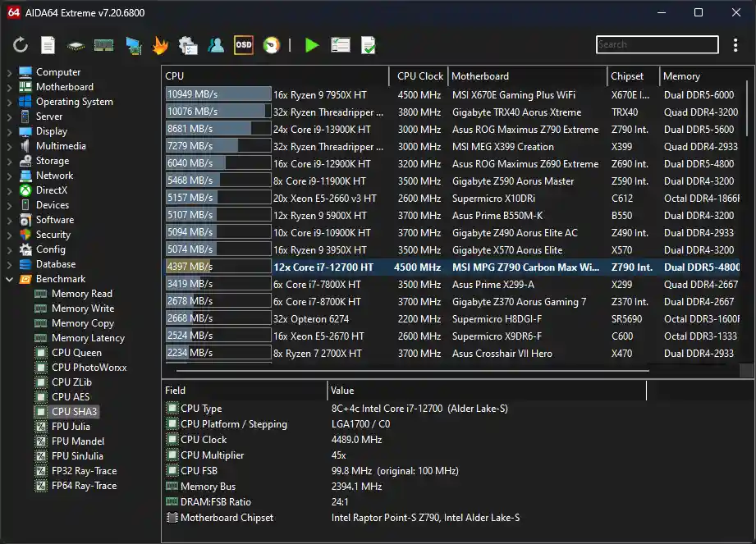Viewport: 756px width, 544px height.
Task: Open the flame stability test icon
Action: [x=160, y=46]
